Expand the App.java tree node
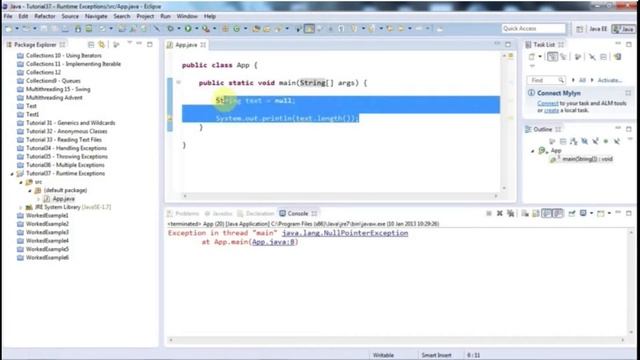640x360 pixels. pyautogui.click(x=38, y=199)
